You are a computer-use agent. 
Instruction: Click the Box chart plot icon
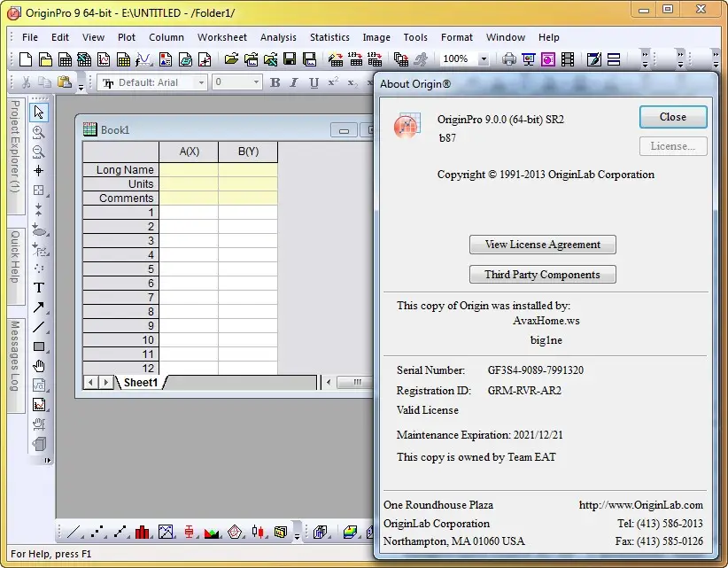pyautogui.click(x=189, y=532)
